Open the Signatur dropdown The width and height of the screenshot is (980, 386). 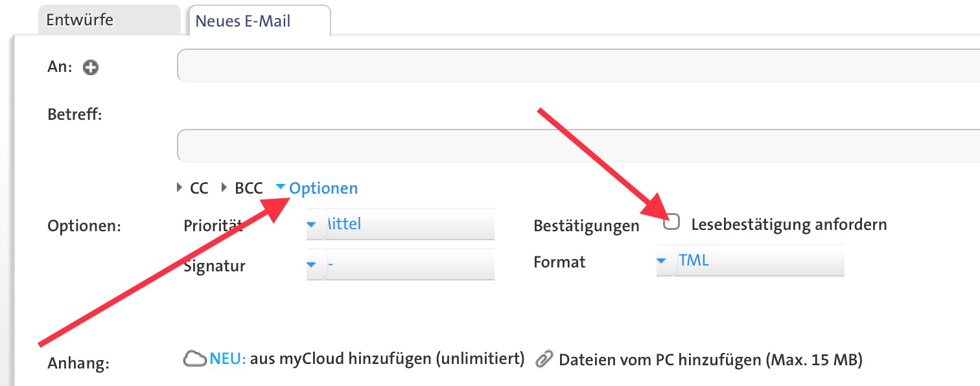(x=312, y=264)
